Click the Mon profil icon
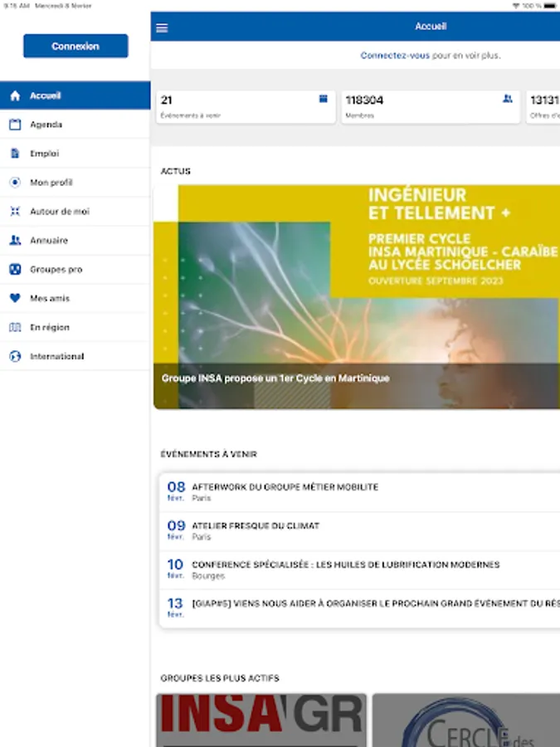The width and height of the screenshot is (560, 747). click(x=15, y=183)
